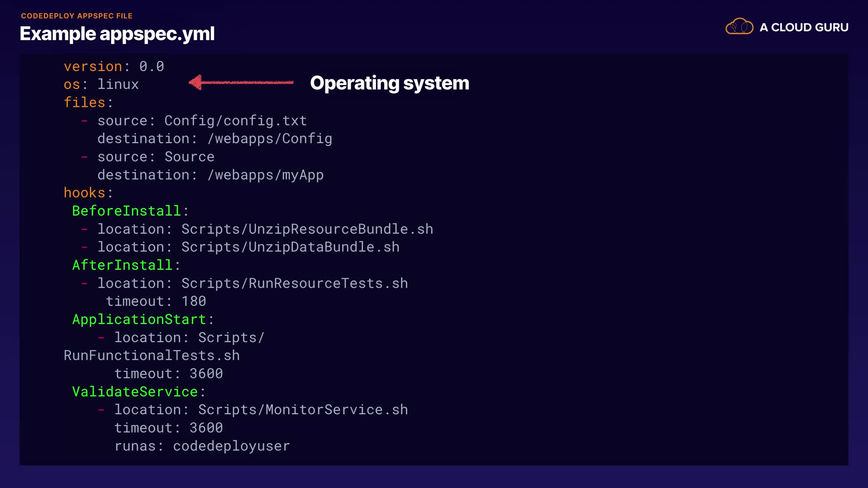Click the "os: linux" line
Image resolution: width=868 pixels, height=488 pixels.
101,84
